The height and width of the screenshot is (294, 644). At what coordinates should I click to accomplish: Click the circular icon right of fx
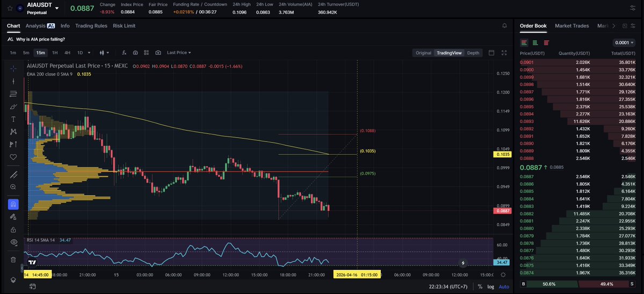[x=135, y=53]
